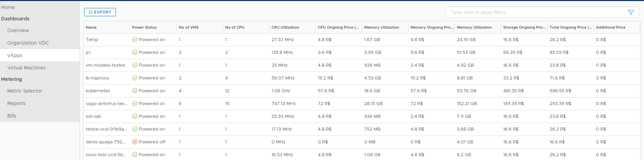Click the Powered on icon for lb-haproxy
Viewport: 644px width, 160px height.
pyautogui.click(x=135, y=78)
